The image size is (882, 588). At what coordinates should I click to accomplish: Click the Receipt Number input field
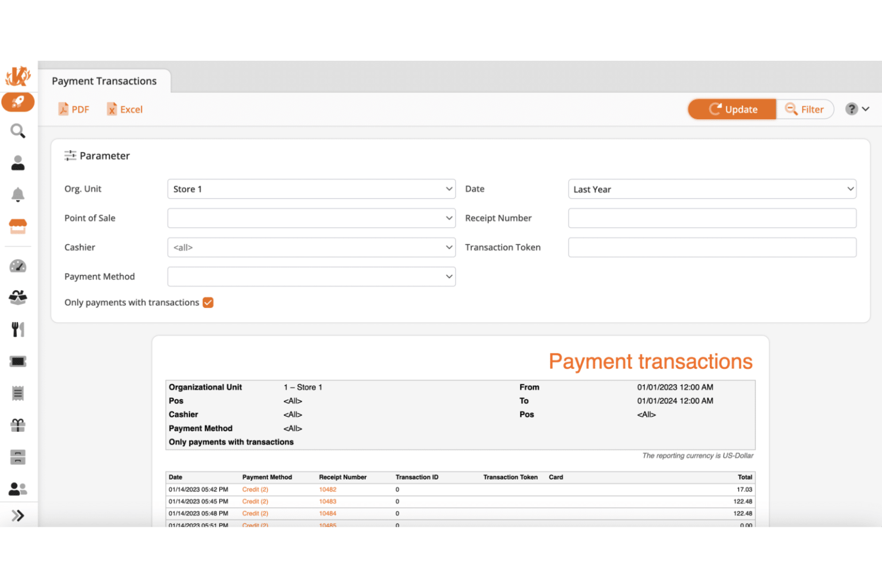pos(712,218)
